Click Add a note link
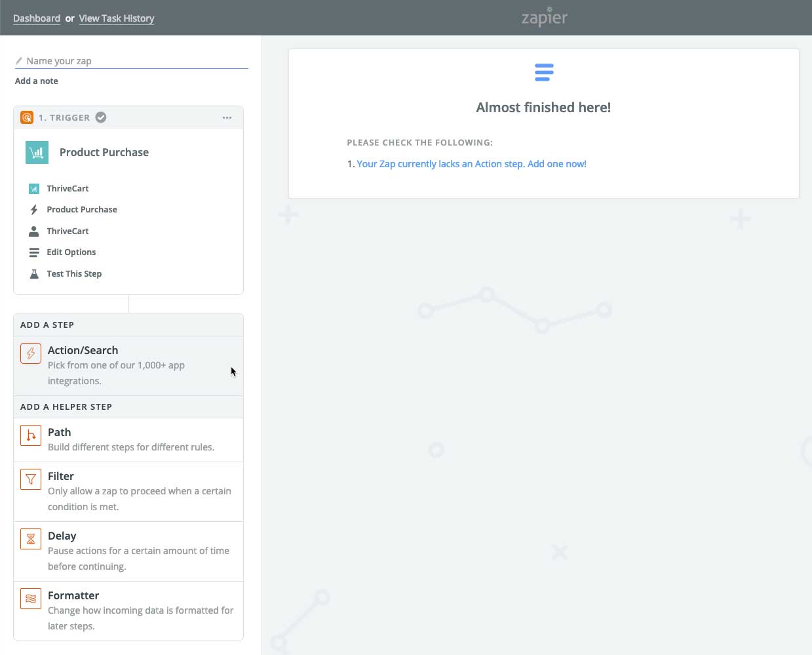 pyautogui.click(x=37, y=81)
